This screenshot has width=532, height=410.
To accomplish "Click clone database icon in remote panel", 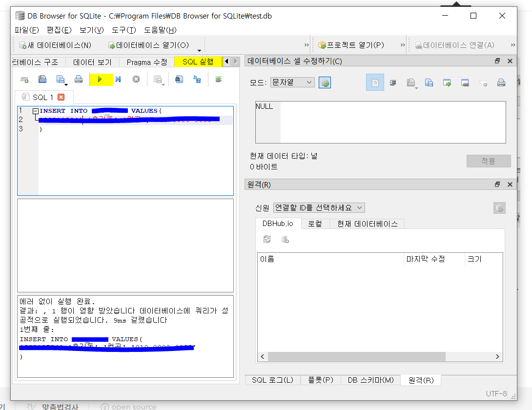I will coord(285,240).
